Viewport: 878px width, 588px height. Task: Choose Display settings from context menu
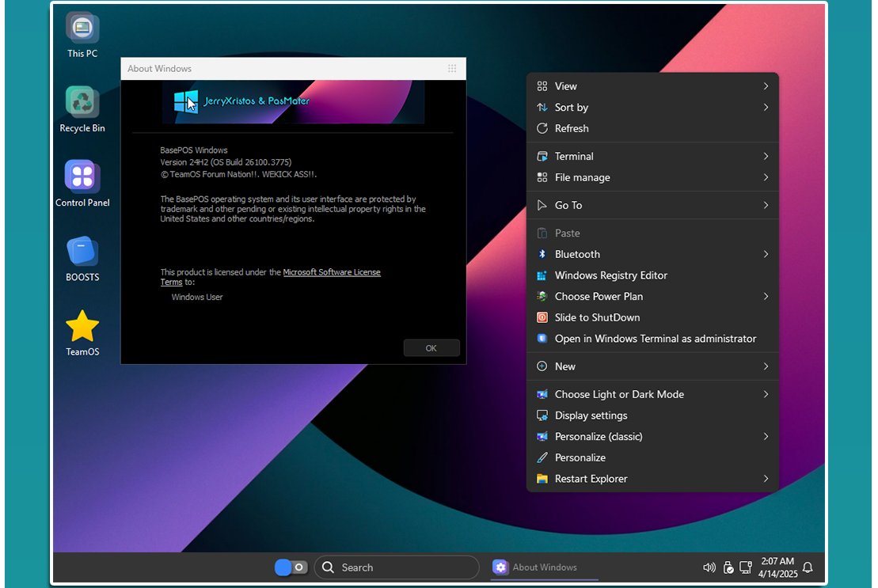click(x=591, y=415)
